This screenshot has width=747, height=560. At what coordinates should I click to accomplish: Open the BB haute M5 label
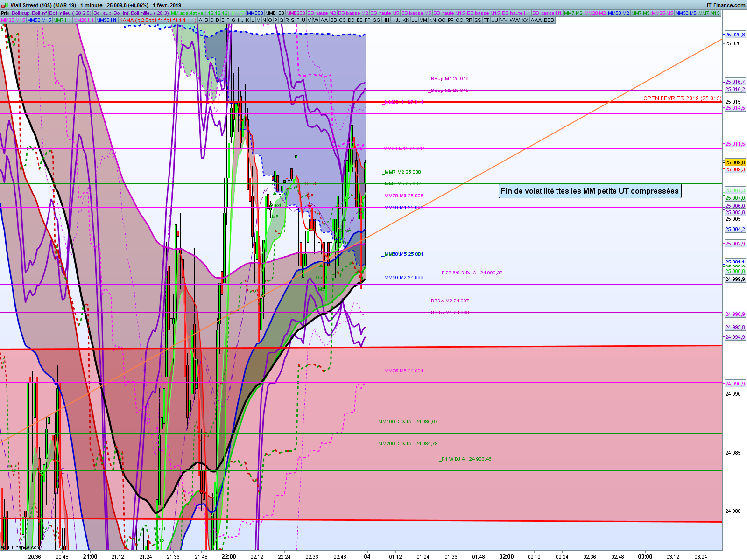pyautogui.click(x=385, y=13)
